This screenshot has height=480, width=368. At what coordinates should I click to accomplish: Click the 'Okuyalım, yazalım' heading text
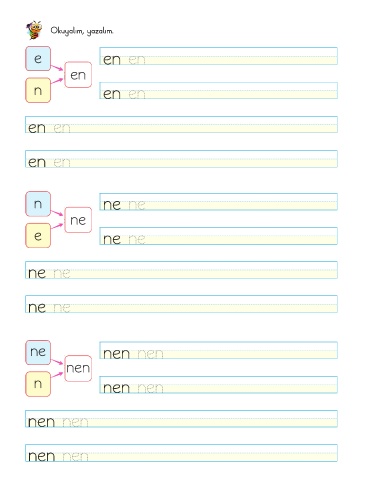[82, 31]
